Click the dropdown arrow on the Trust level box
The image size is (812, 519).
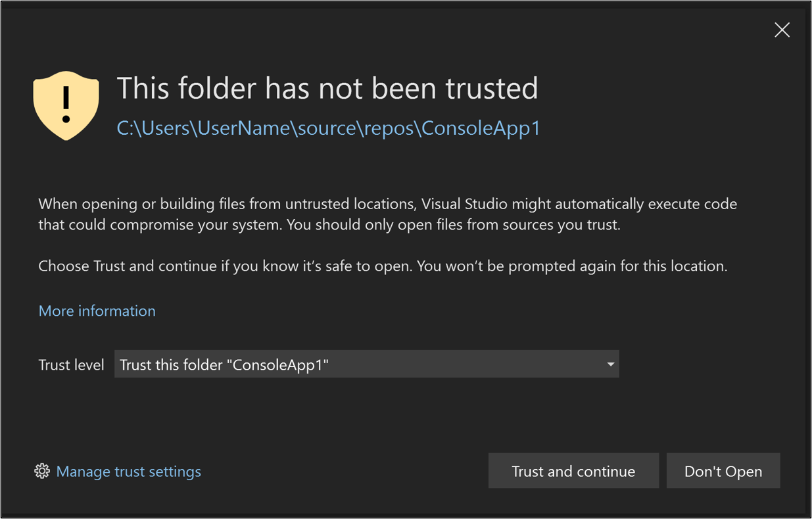(610, 364)
